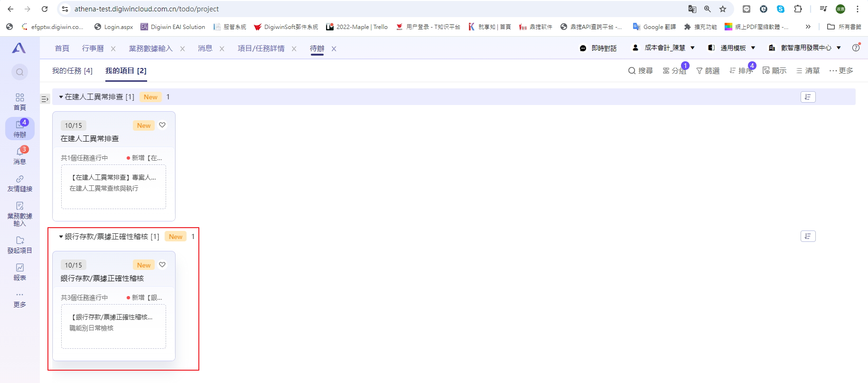Select 我的任務 [4] tab
The width and height of the screenshot is (868, 383).
tap(72, 71)
